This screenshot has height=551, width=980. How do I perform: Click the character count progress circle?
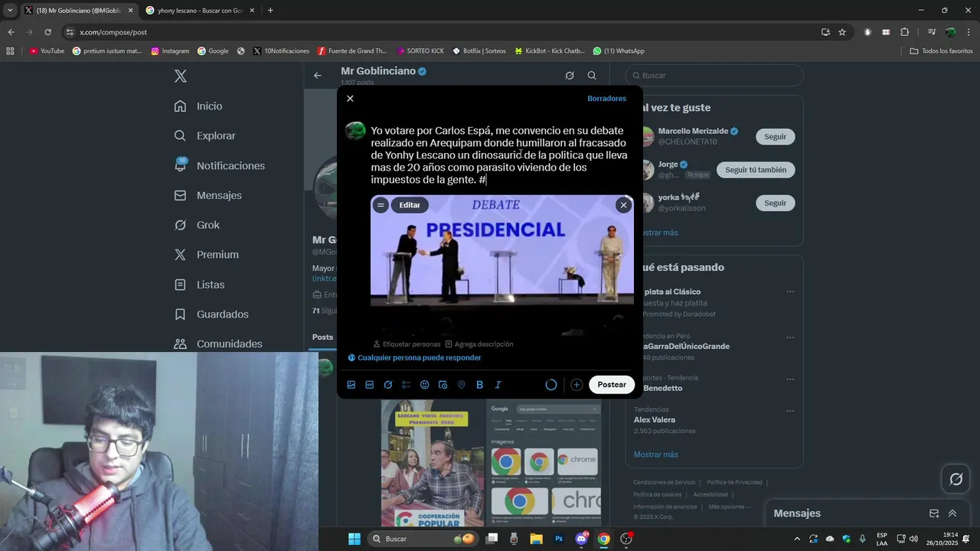[x=551, y=385]
